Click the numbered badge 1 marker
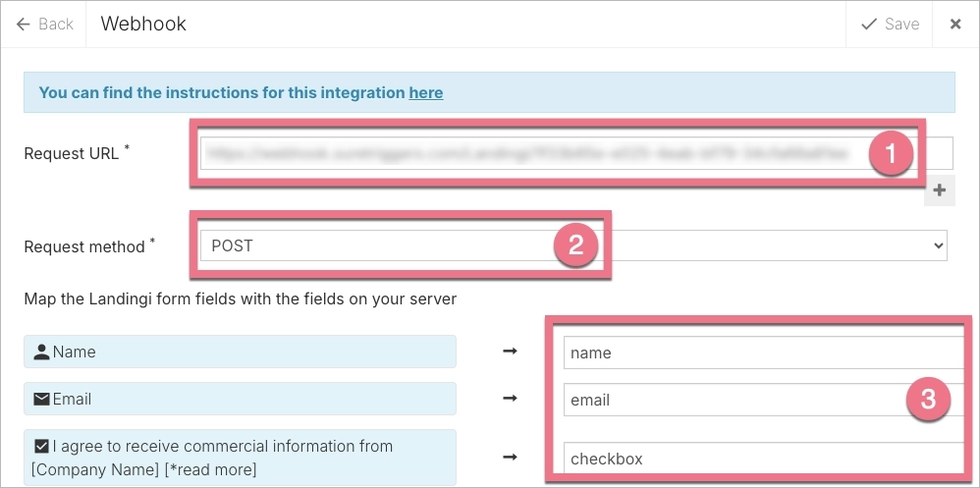The width and height of the screenshot is (980, 488). point(892,153)
